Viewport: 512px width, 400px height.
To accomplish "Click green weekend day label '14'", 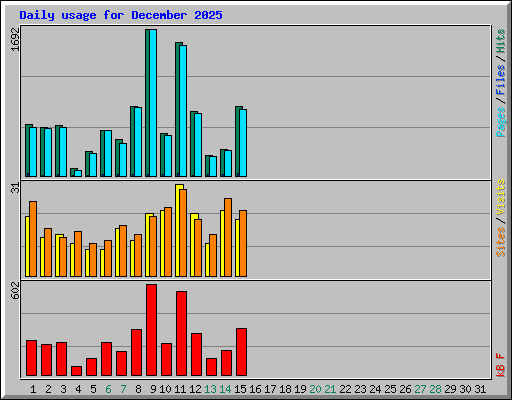I will tap(225, 389).
